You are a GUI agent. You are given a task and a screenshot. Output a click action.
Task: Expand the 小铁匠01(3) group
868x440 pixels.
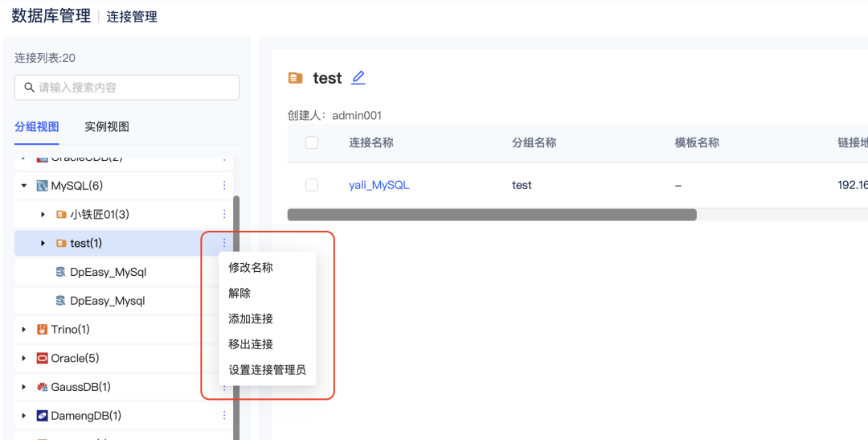click(x=43, y=215)
